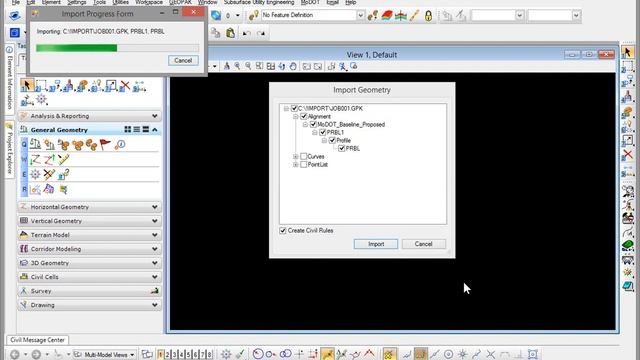Click the paste clipboard icon
The width and height of the screenshot is (640, 360).
pos(230,33)
